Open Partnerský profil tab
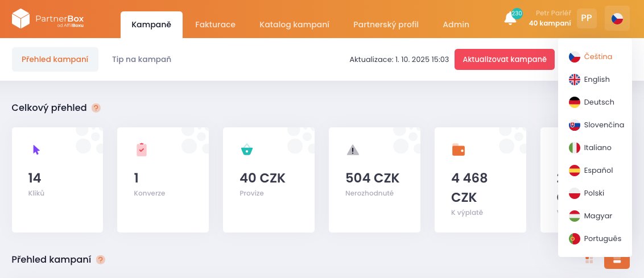 coord(386,24)
